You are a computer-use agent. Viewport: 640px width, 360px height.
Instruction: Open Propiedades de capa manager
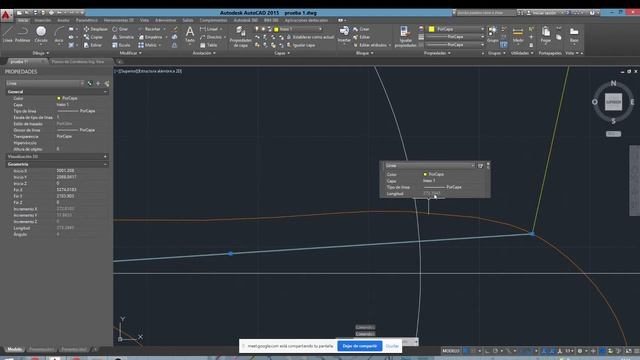point(240,37)
